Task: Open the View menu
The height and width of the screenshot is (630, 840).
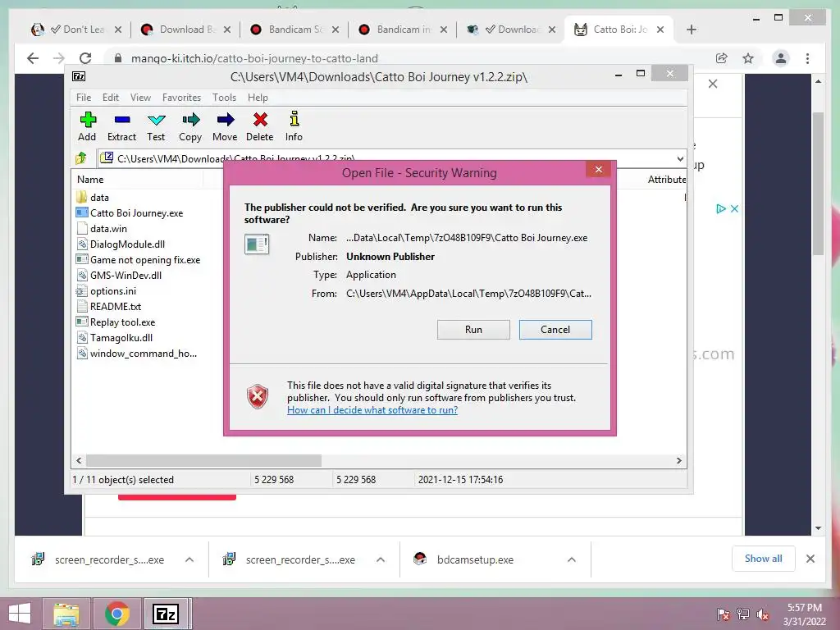Action: 140,98
